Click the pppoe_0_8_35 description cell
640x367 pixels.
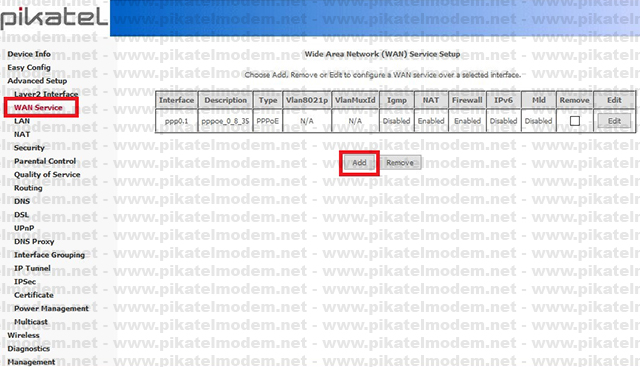point(225,121)
